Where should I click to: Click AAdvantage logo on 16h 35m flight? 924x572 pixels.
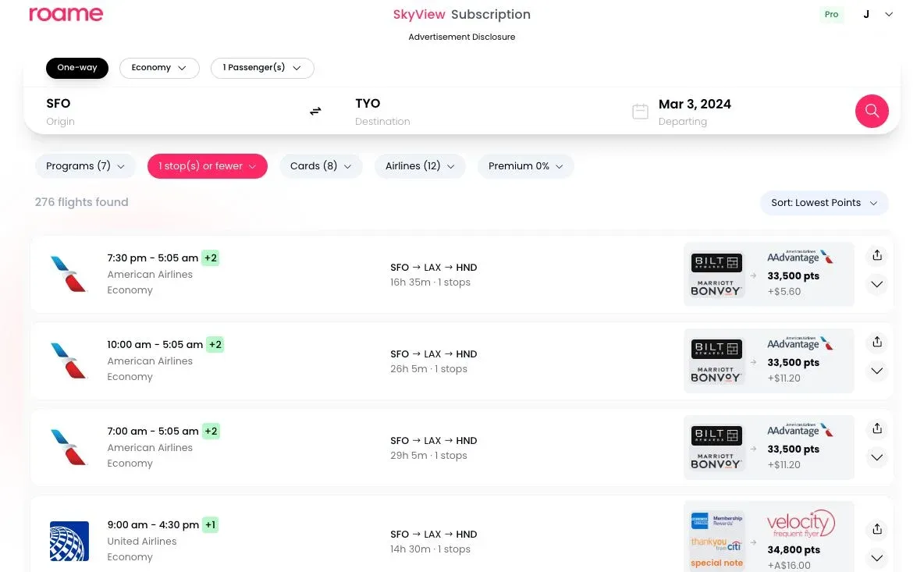click(x=800, y=256)
